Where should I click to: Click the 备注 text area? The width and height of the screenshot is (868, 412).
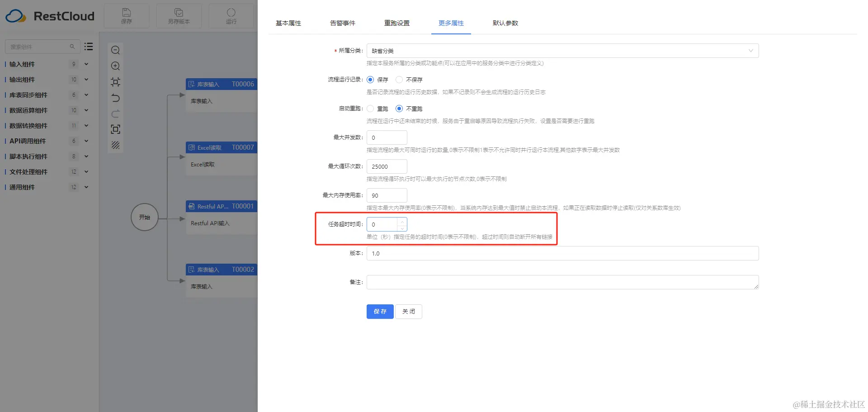(x=562, y=282)
